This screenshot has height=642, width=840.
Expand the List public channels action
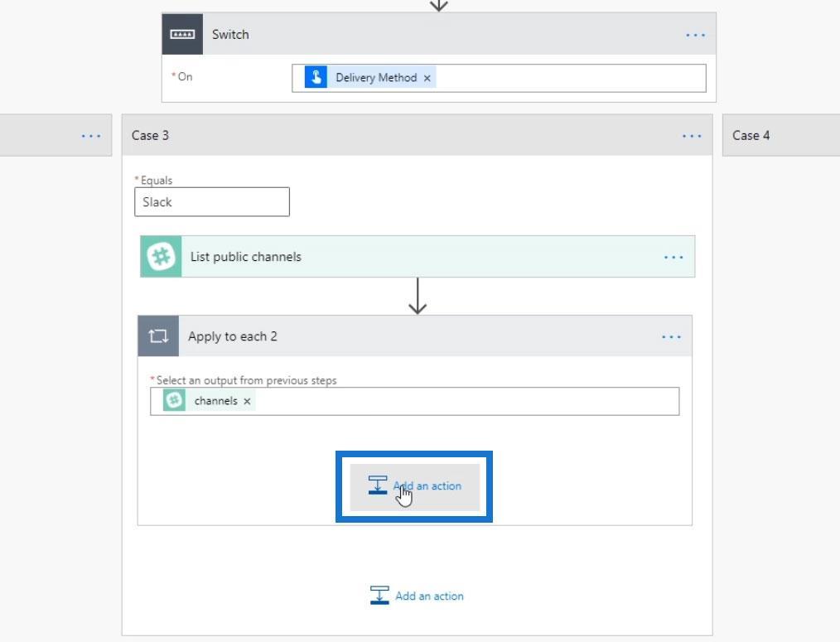[418, 256]
